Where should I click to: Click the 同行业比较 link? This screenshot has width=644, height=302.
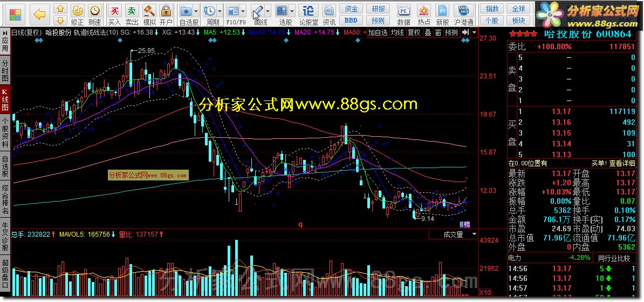(x=614, y=258)
